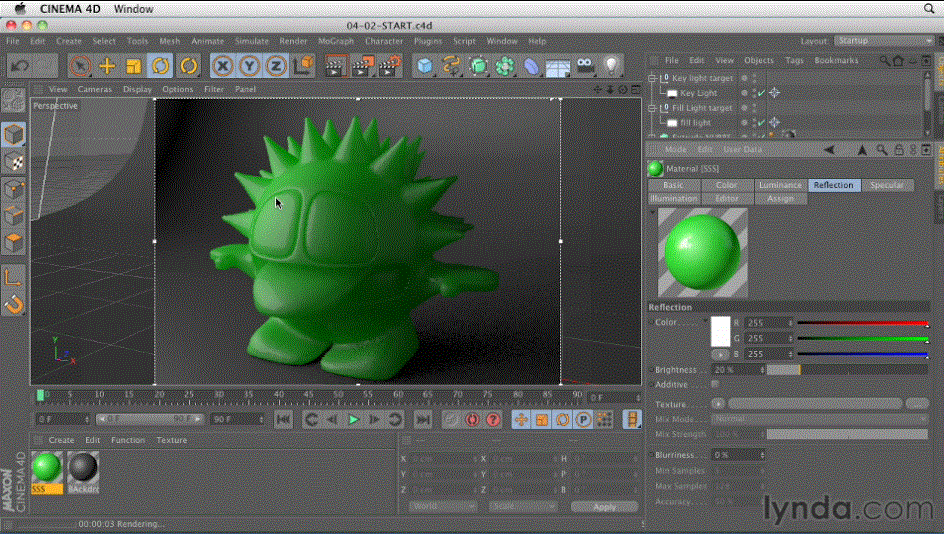Screen dimensions: 944x534
Task: Open Spotlight search in menu bar
Action: pos(930,9)
